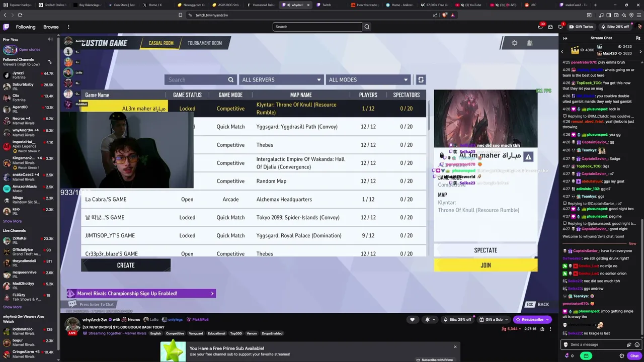Open the chat community users icon
This screenshot has width=644, height=362.
[x=638, y=38]
